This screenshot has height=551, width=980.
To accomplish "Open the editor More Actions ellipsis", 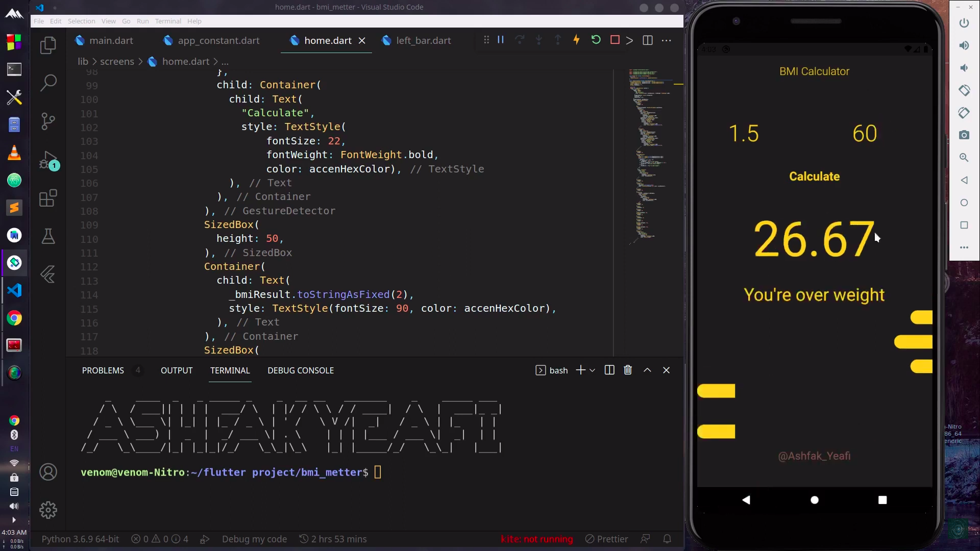I will tap(666, 40).
